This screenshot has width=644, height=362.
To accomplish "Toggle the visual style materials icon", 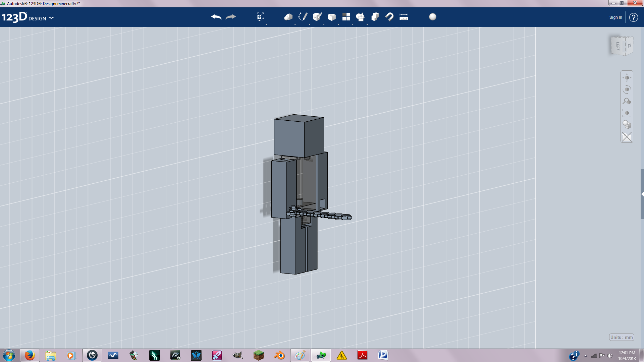I will coord(627,125).
